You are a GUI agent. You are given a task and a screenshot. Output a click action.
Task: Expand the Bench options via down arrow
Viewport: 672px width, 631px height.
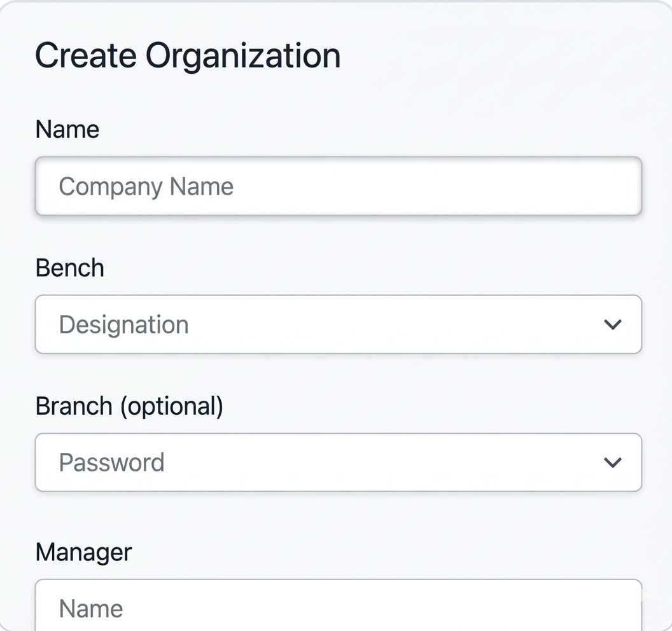click(612, 324)
